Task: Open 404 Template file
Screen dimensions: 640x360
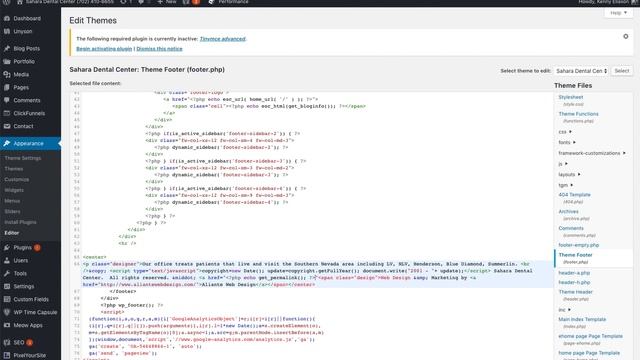Action: [574, 195]
